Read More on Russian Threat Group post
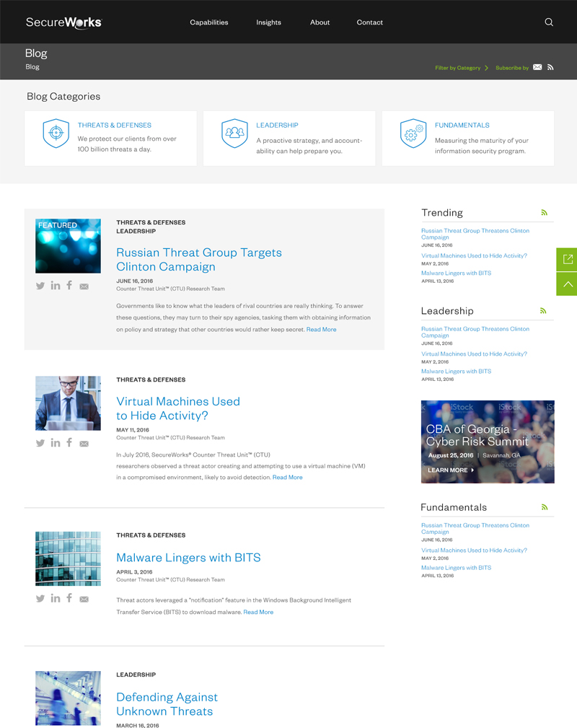This screenshot has height=728, width=577. tap(321, 329)
